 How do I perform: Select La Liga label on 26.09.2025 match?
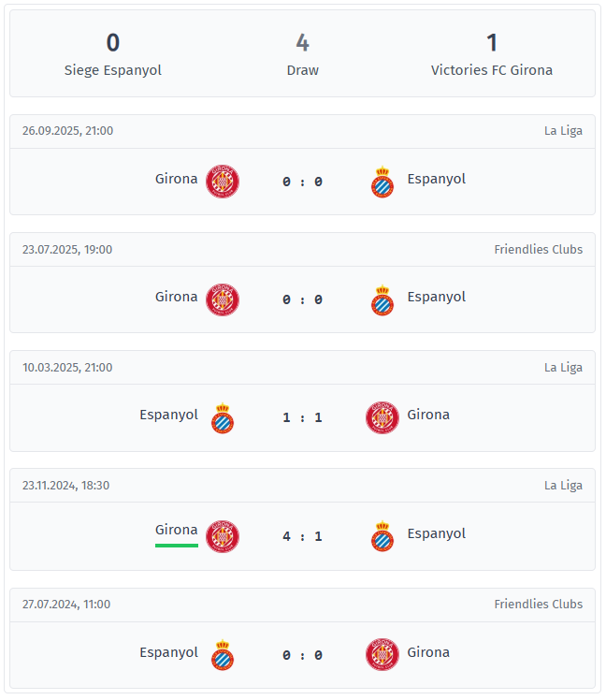coord(563,131)
